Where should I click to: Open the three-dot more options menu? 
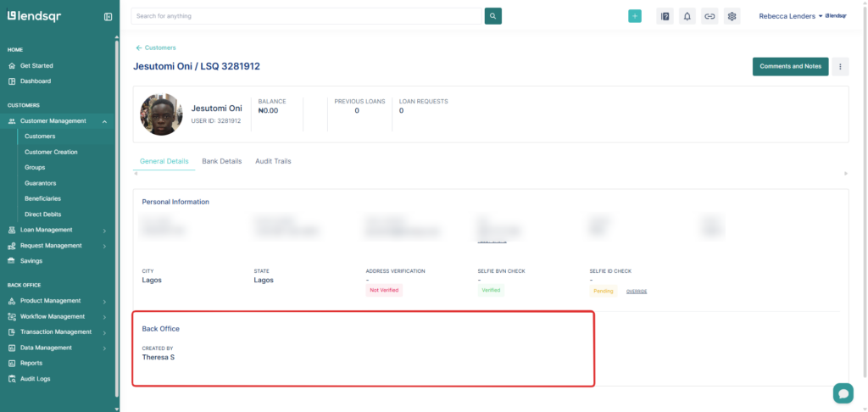(x=840, y=66)
